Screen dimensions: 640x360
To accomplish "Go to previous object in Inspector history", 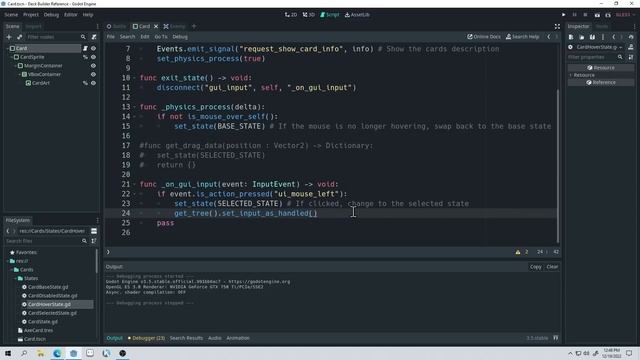I will (613, 37).
